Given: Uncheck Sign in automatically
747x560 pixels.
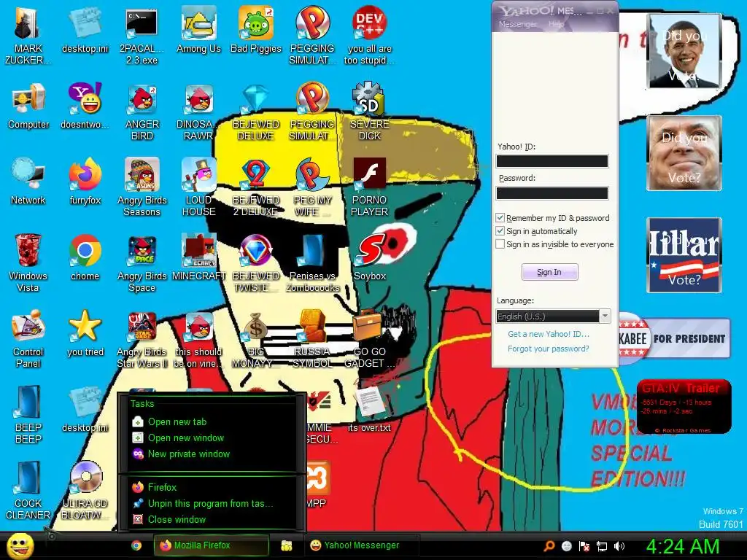Looking at the screenshot, I should 500,231.
